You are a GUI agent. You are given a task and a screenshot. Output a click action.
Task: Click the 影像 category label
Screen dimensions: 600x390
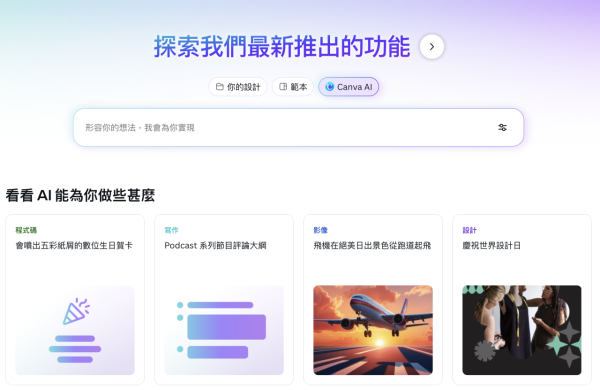click(321, 230)
